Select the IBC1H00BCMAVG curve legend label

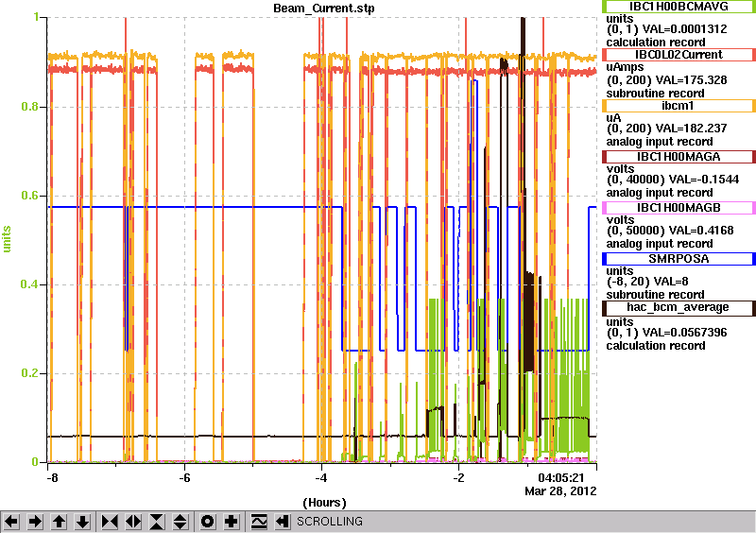pos(679,7)
